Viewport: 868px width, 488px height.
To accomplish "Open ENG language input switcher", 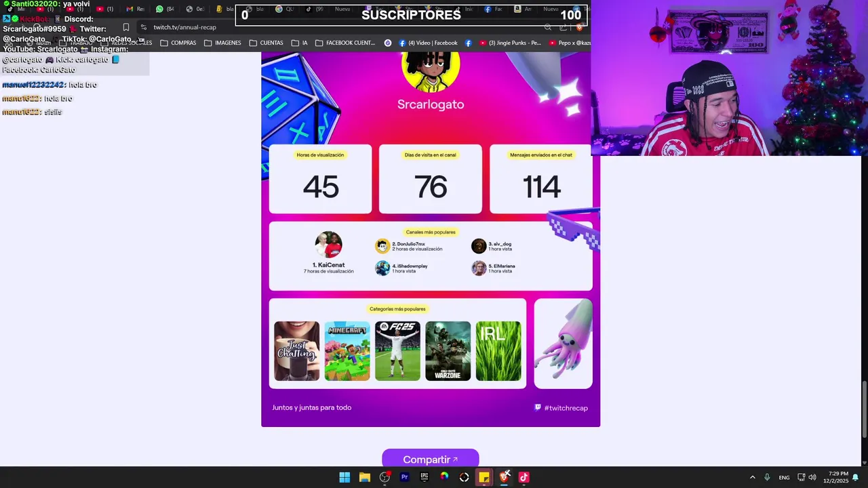I will point(784,477).
